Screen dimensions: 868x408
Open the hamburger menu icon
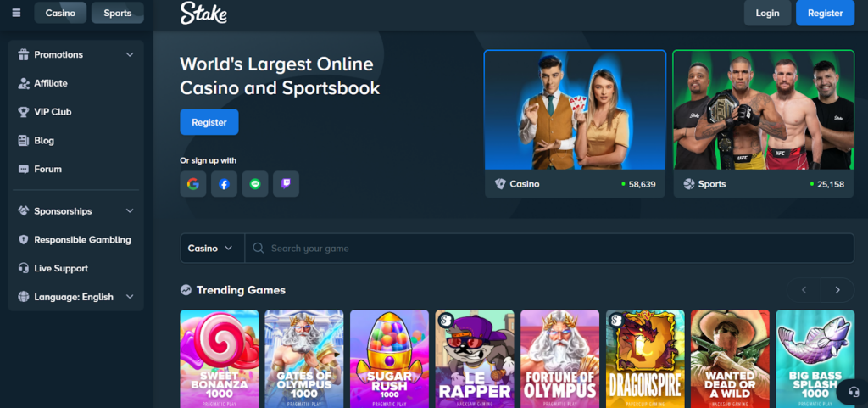pyautogui.click(x=16, y=13)
